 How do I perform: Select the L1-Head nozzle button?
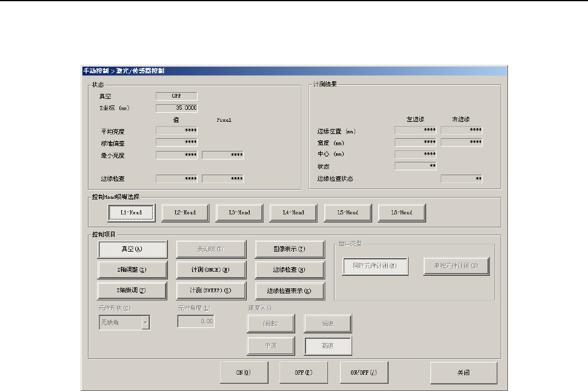pyautogui.click(x=131, y=213)
